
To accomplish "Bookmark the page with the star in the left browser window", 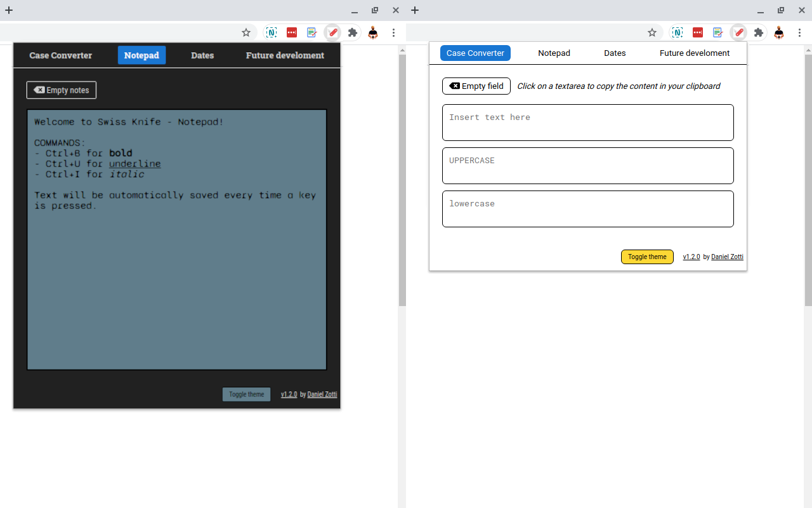I will point(246,32).
